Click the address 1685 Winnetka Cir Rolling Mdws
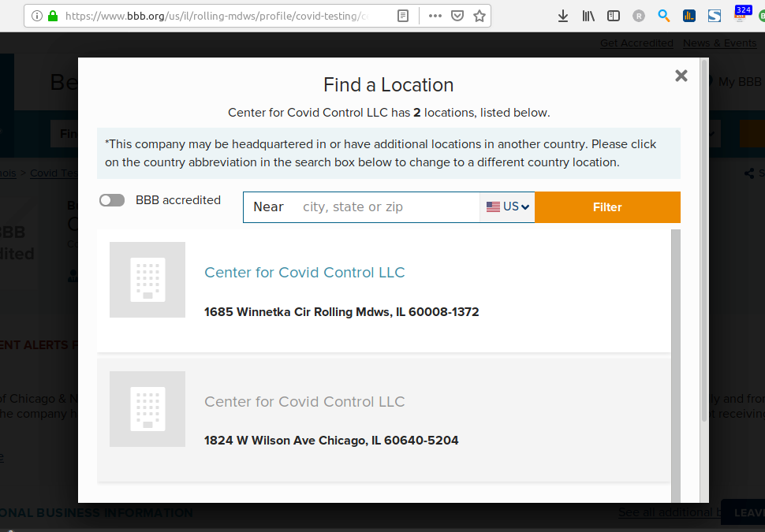This screenshot has height=532, width=765. pyautogui.click(x=341, y=312)
